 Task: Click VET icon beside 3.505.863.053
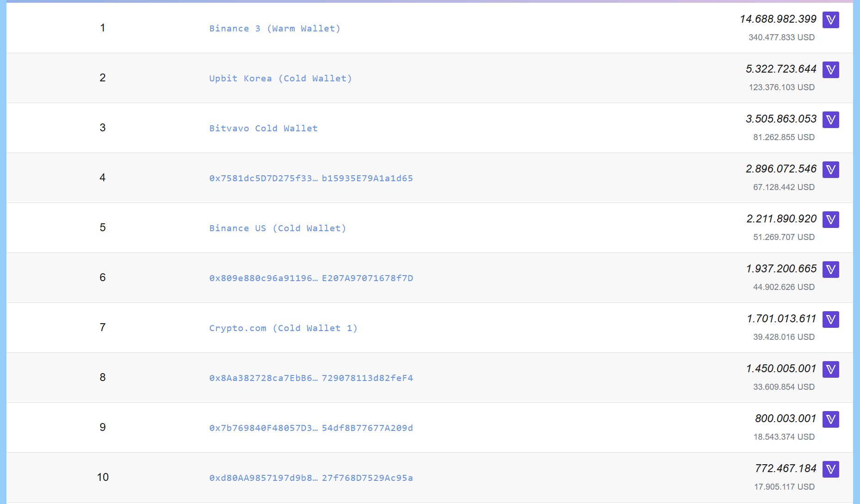click(x=831, y=120)
